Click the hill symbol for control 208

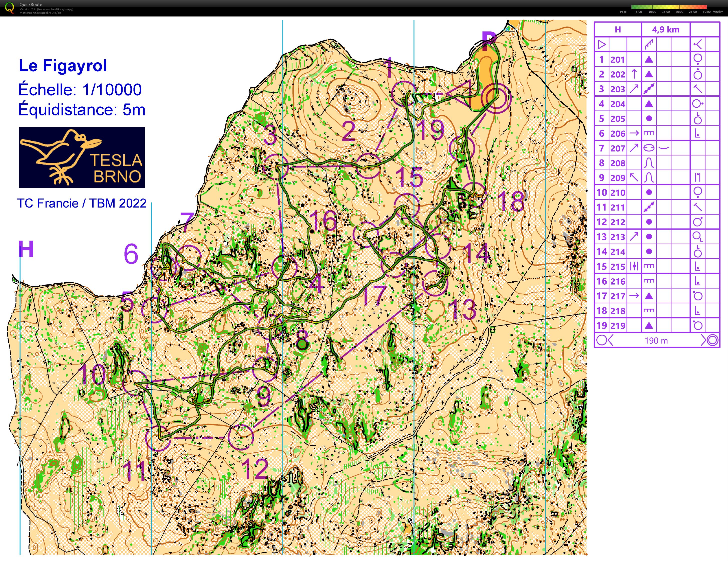(649, 163)
